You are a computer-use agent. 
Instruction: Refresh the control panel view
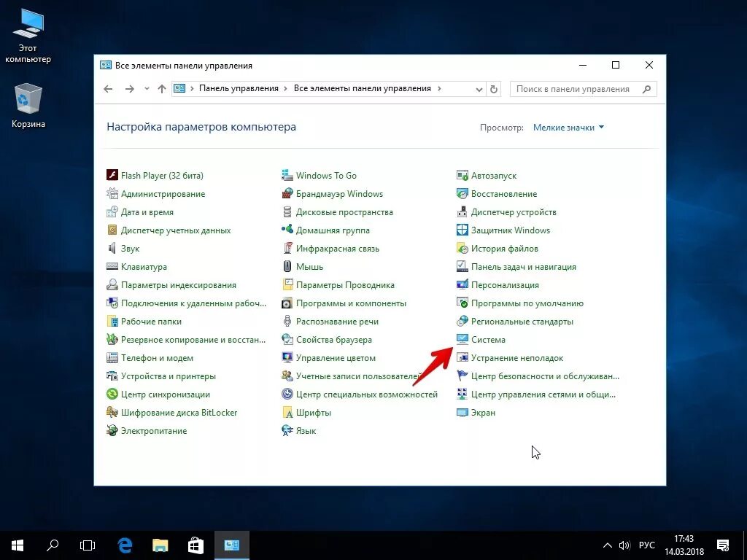(x=494, y=89)
